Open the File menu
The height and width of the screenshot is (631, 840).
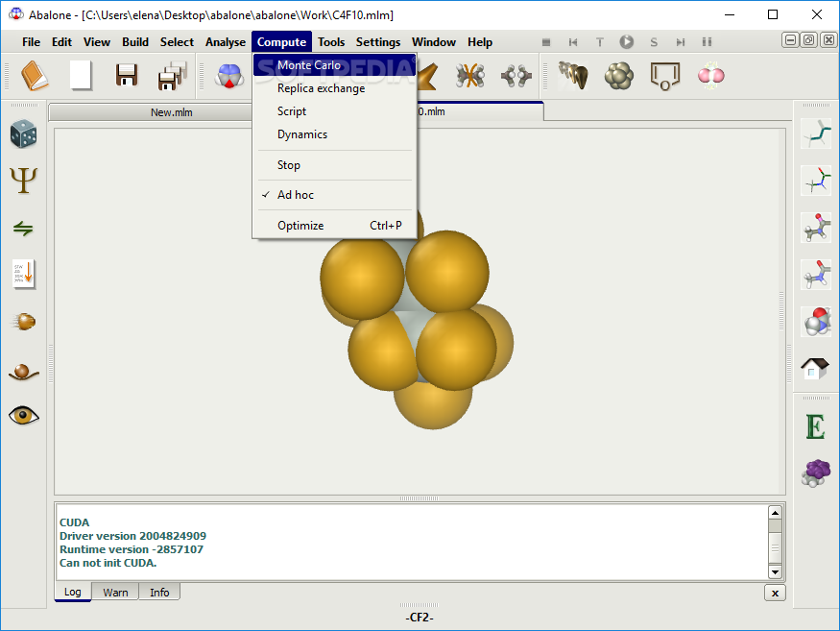31,42
